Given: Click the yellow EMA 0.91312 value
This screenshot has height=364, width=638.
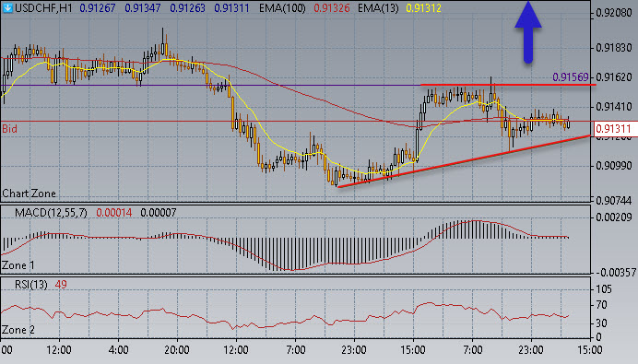Looking at the screenshot, I should point(423,8).
